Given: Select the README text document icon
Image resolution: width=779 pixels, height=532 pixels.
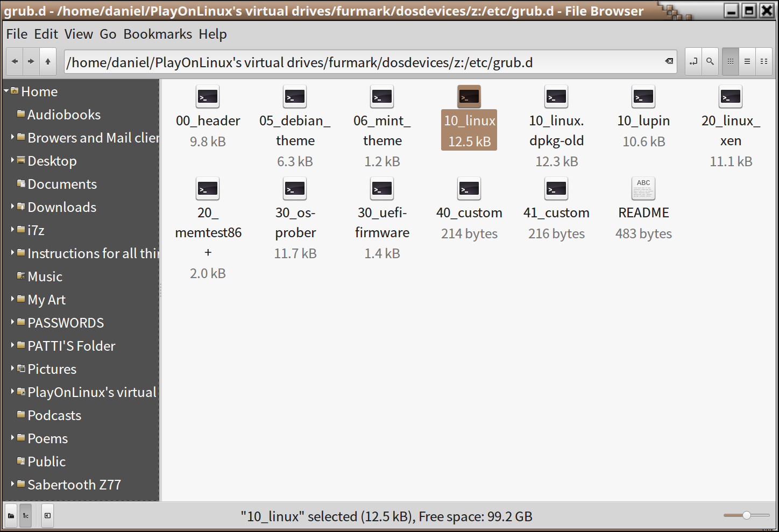Looking at the screenshot, I should tap(643, 189).
